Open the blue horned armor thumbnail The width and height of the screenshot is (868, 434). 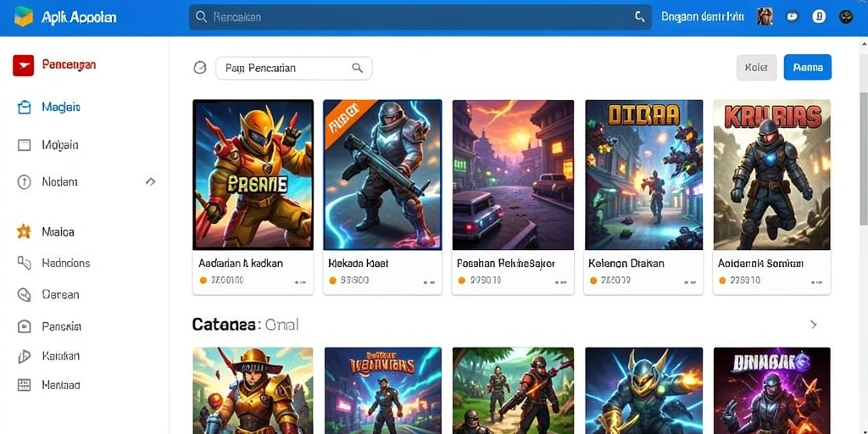coord(644,390)
